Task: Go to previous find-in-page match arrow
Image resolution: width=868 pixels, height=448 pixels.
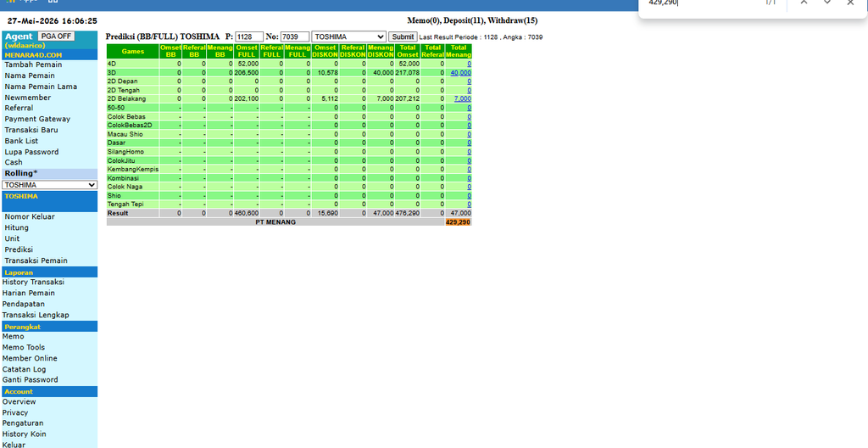Action: click(x=804, y=3)
